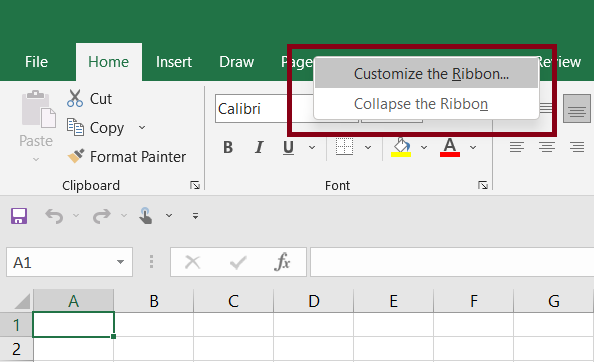The width and height of the screenshot is (594, 362).
Task: Open Touch/Mouse Mode dropdown arrow
Action: pos(169,216)
